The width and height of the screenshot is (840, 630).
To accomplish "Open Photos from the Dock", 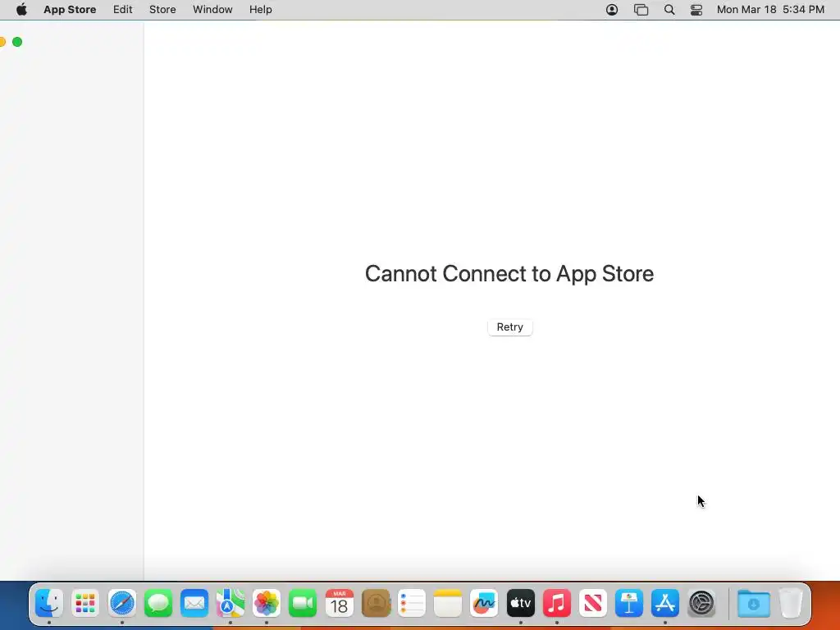I will (267, 603).
